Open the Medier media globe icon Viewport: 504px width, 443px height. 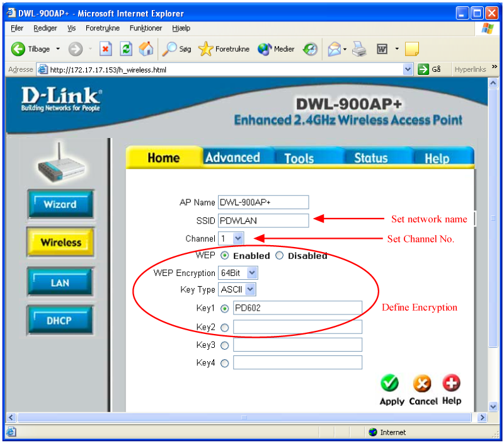265,49
